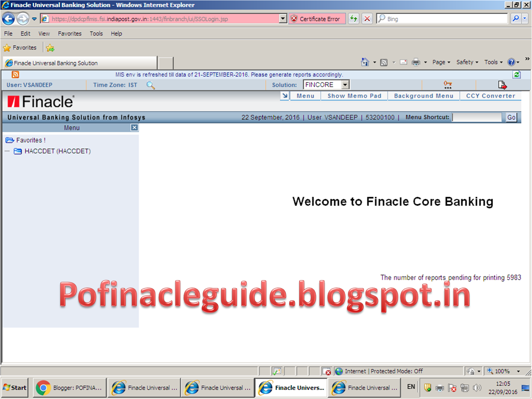The height and width of the screenshot is (399, 532).
Task: Click the Menu Shortcut input field
Action: 477,117
